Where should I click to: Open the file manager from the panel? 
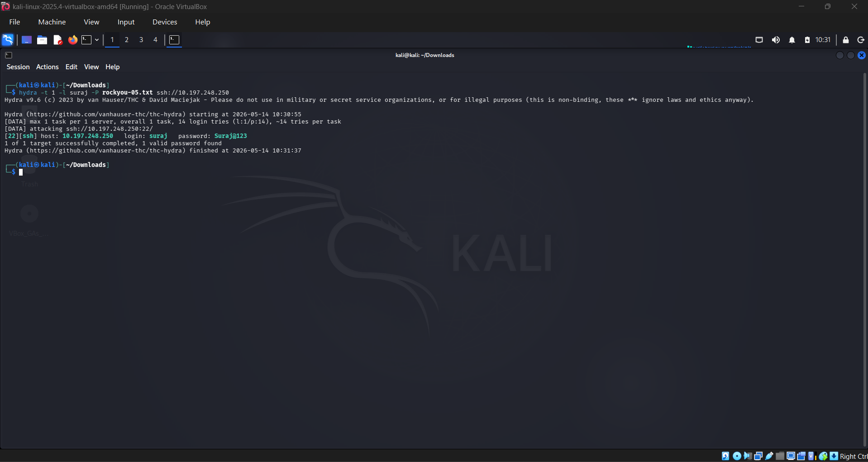coord(42,40)
